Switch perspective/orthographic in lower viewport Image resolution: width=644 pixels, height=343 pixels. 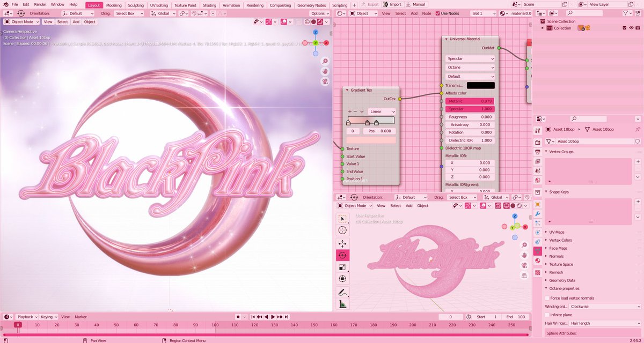(x=524, y=275)
